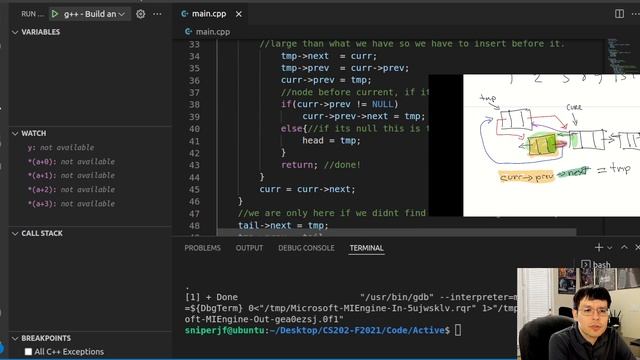Switch to the OUTPUT tab
Screen dimensions: 640x360
click(x=249, y=248)
